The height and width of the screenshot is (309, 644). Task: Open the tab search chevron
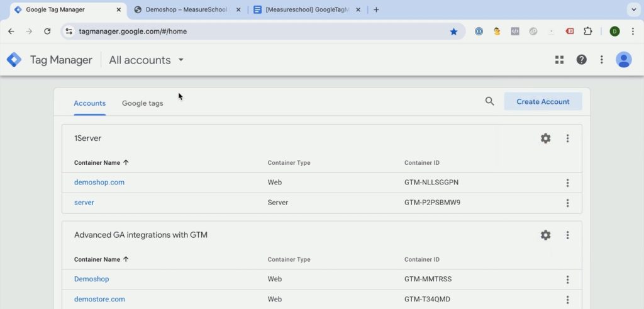tap(634, 9)
